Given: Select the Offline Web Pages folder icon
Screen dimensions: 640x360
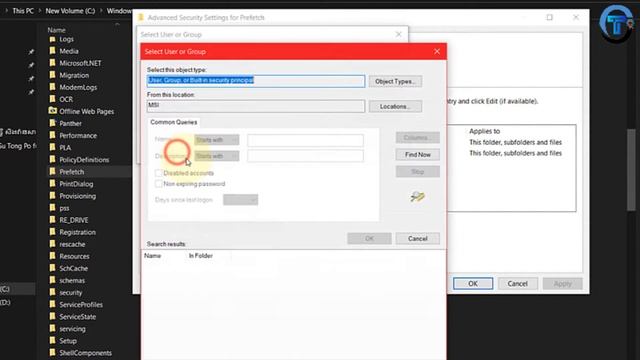Looking at the screenshot, I should tap(53, 111).
